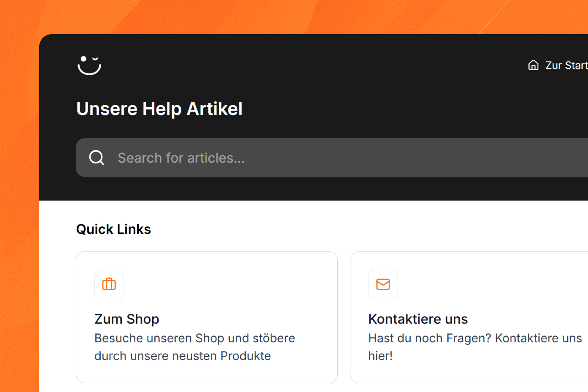Click the orange briefcase shop icon
This screenshot has width=588, height=392.
(x=109, y=284)
